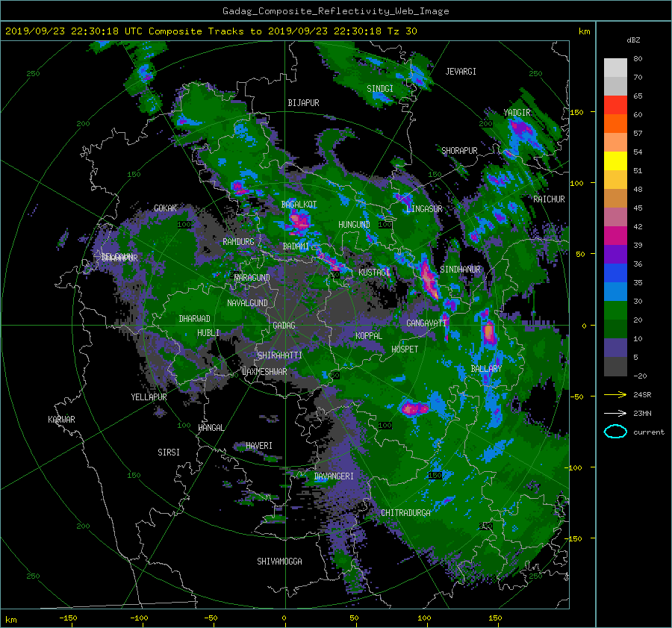This screenshot has height=628, width=672.
Task: Click the storm cell north of BALLARY
Action: (x=488, y=332)
